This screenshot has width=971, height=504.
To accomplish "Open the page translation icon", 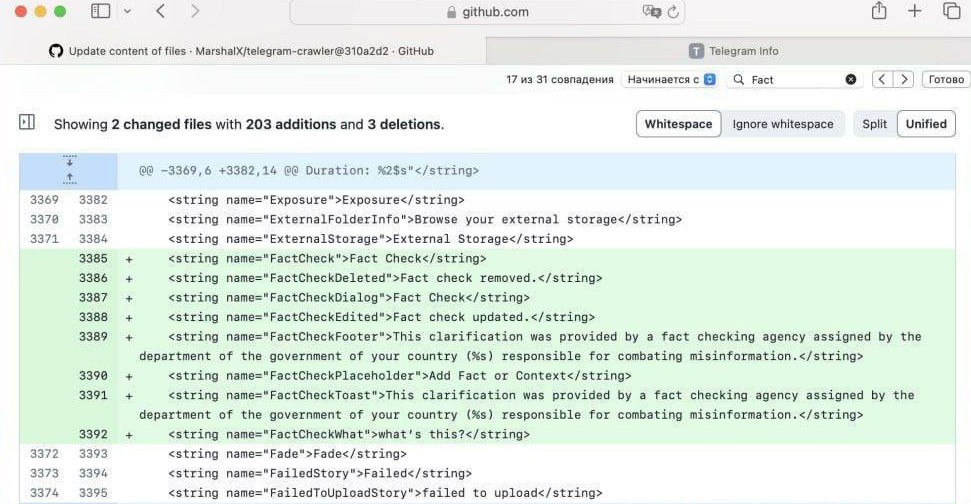I will click(651, 11).
